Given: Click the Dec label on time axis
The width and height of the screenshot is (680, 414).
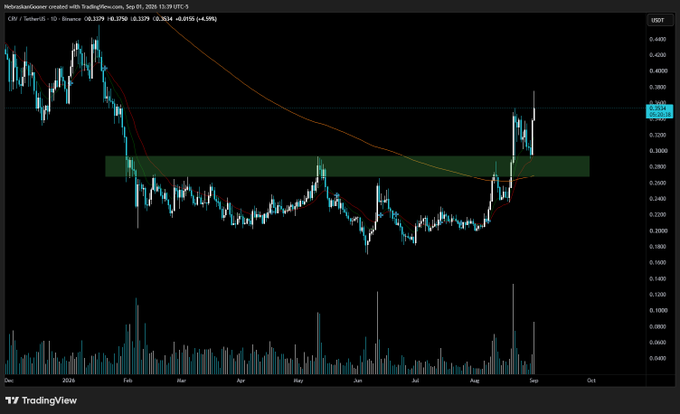Looking at the screenshot, I should [x=9, y=381].
